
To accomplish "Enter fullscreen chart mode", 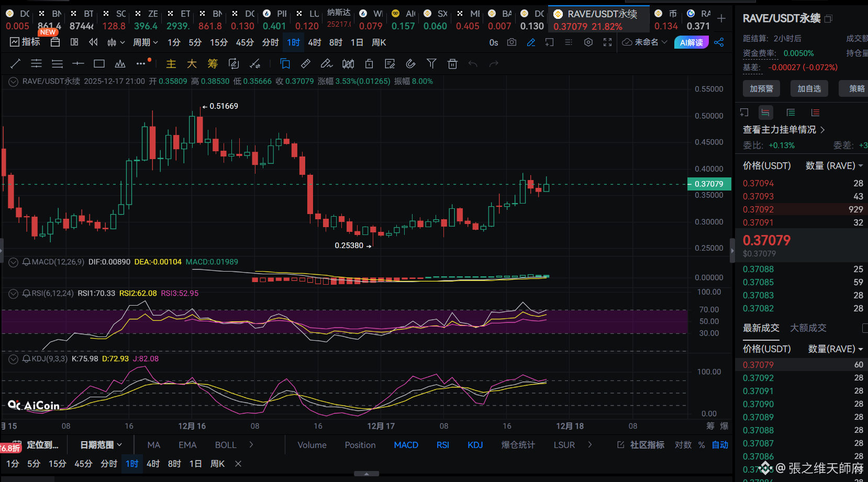I will point(607,42).
